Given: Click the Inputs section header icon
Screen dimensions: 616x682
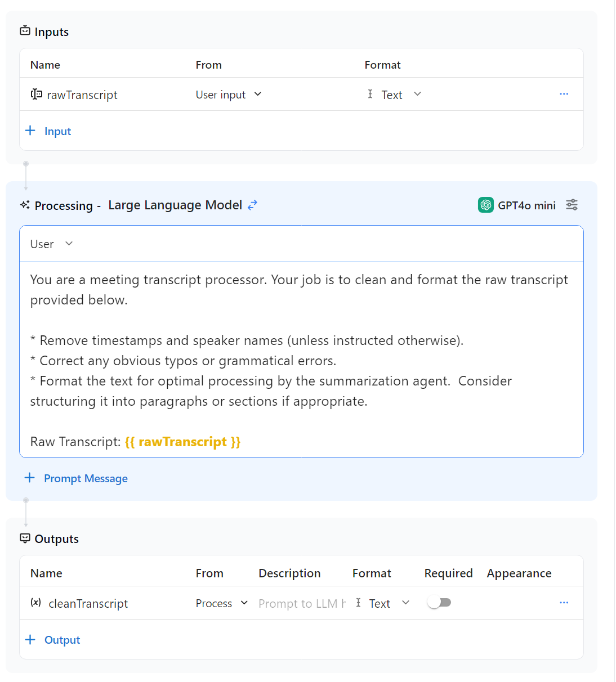Looking at the screenshot, I should (x=25, y=31).
